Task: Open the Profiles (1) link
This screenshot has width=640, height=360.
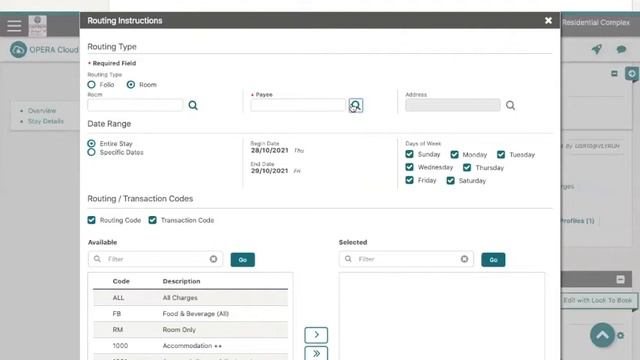Action: point(577,221)
